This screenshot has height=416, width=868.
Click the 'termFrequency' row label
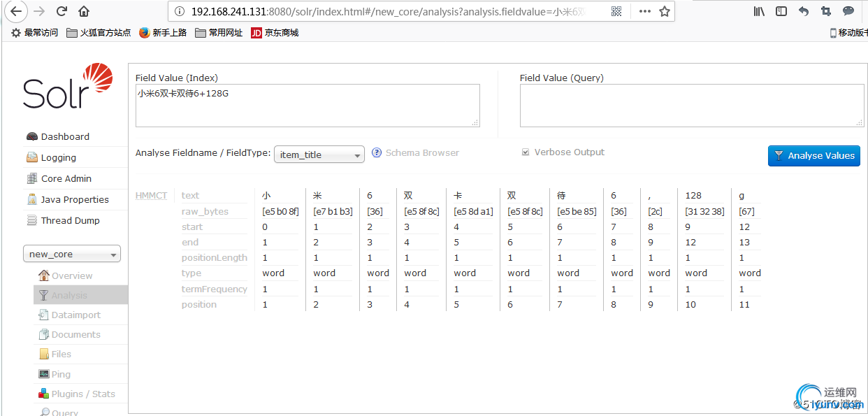pyautogui.click(x=214, y=289)
